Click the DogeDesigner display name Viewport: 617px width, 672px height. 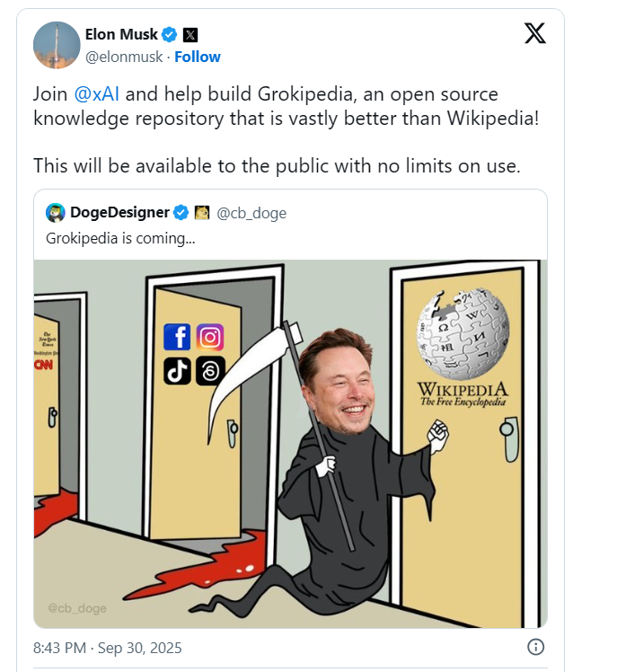(x=119, y=212)
